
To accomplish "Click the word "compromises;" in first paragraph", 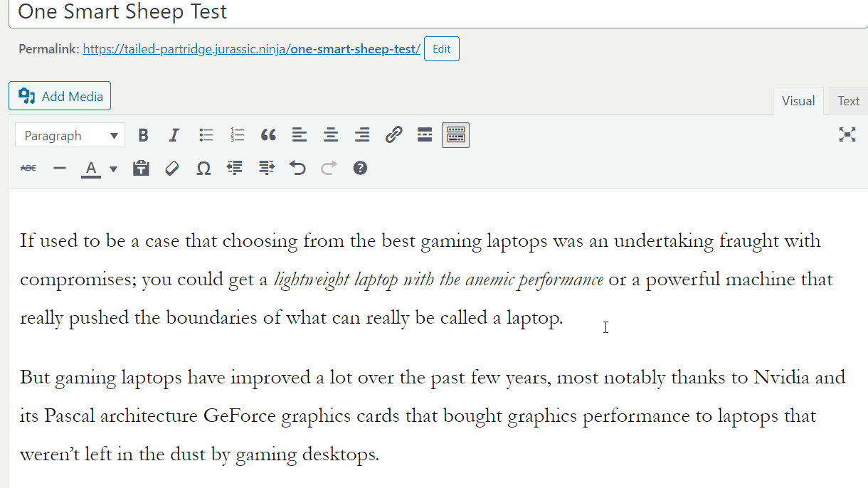I will coord(78,280).
